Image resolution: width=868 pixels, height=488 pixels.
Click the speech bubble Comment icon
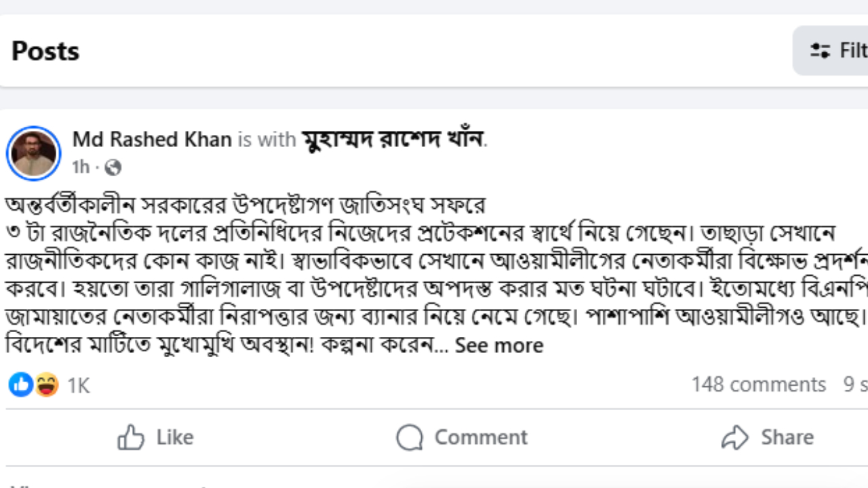(410, 438)
